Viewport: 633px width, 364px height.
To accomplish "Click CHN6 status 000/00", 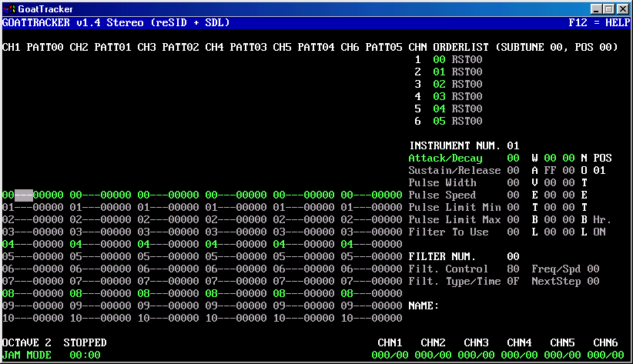I will coord(605,355).
